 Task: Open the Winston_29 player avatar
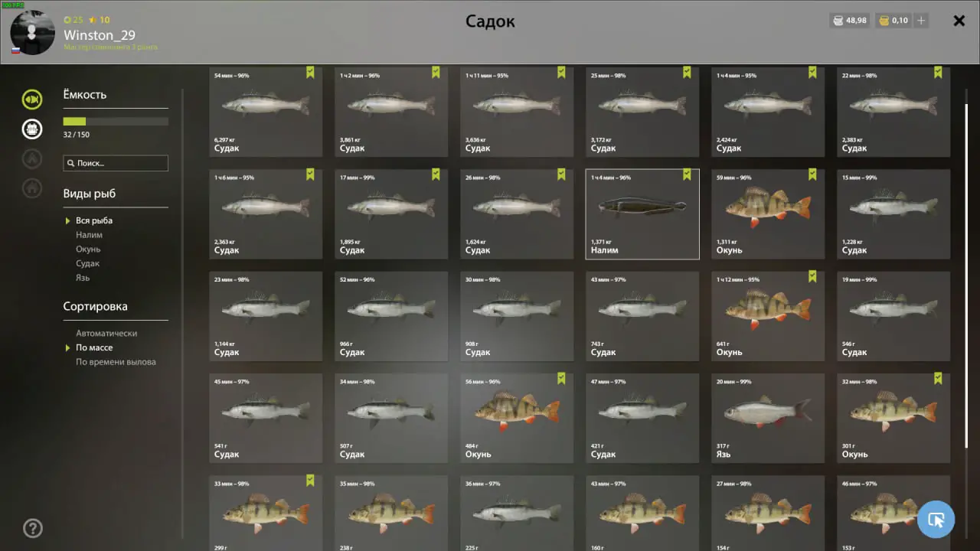tap(32, 33)
